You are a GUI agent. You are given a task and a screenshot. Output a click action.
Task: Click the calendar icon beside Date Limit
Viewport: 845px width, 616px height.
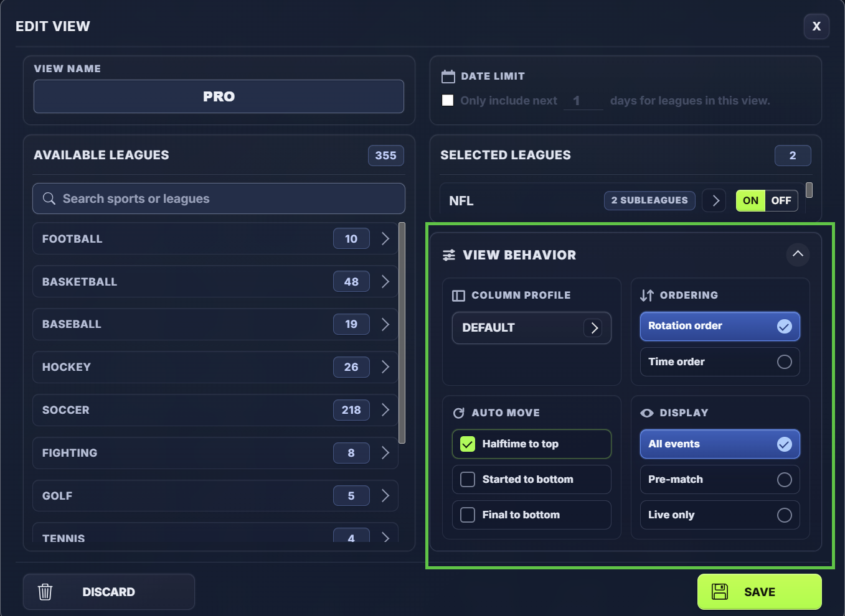click(x=448, y=77)
